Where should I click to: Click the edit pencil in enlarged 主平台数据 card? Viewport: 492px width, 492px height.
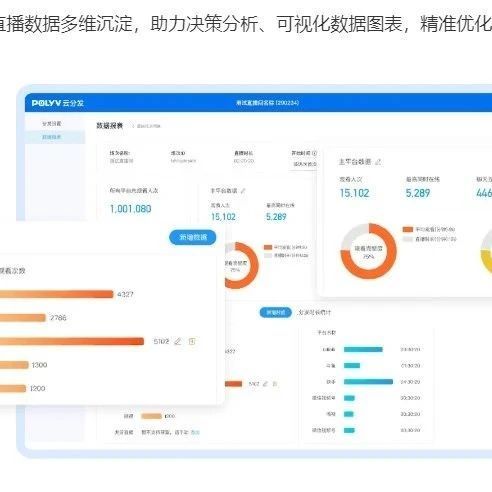click(378, 162)
